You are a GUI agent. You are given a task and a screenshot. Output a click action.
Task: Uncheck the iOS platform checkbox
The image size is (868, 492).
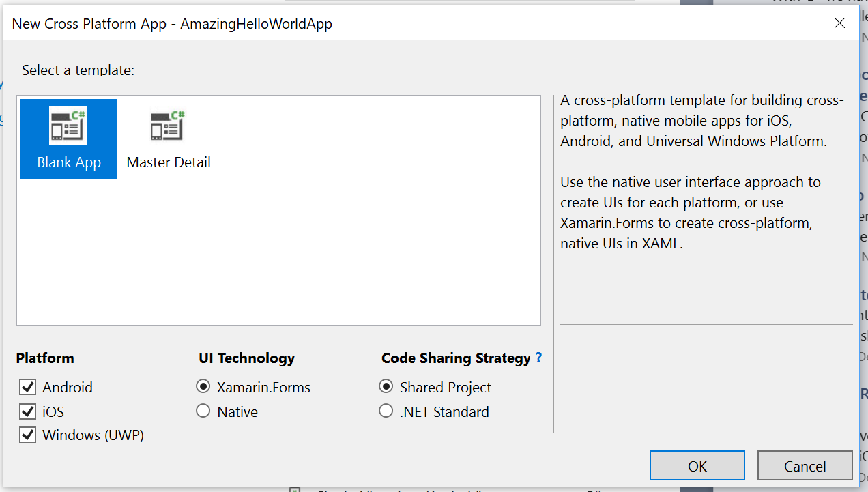click(27, 411)
